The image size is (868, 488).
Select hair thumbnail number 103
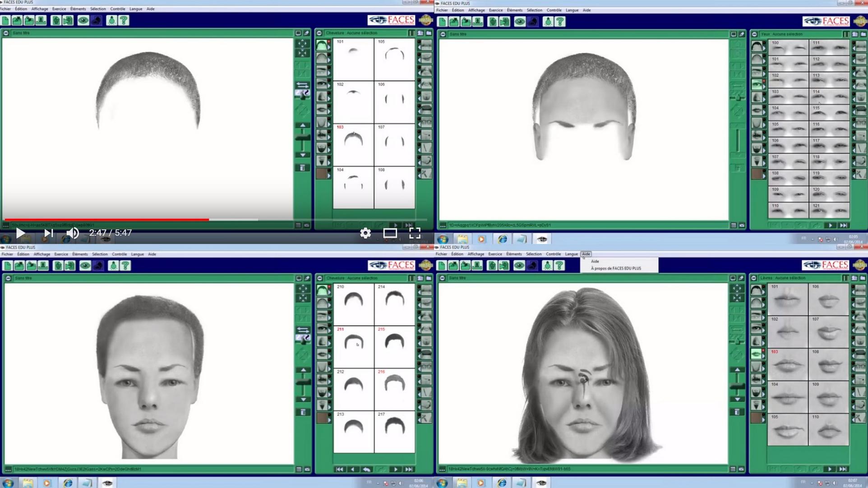point(353,143)
